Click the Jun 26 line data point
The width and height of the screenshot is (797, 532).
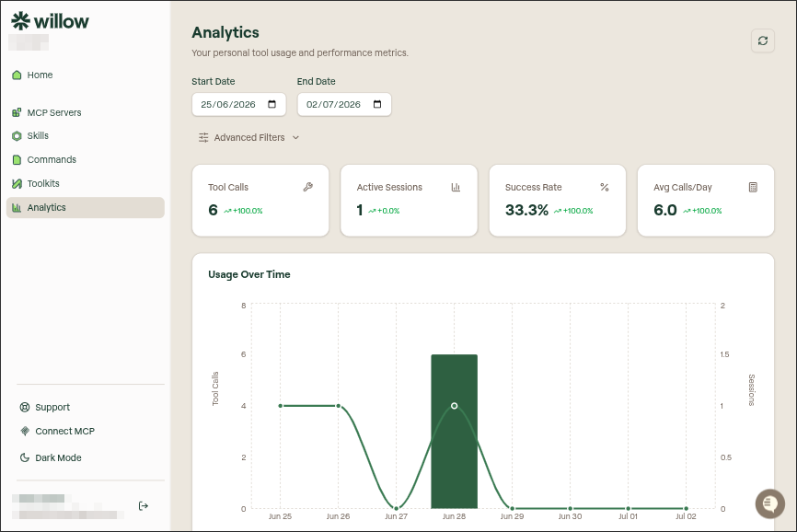[x=339, y=406]
